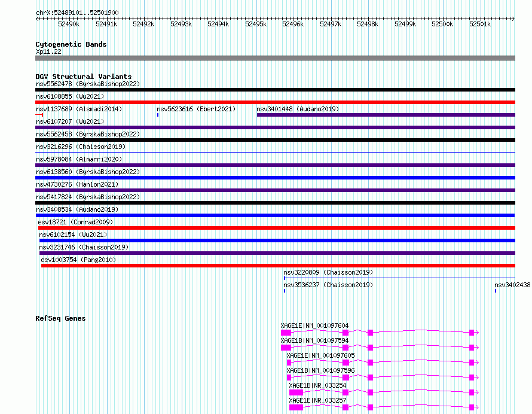Click the red bar under esv1003754
The image size is (532, 414).
pyautogui.click(x=278, y=266)
